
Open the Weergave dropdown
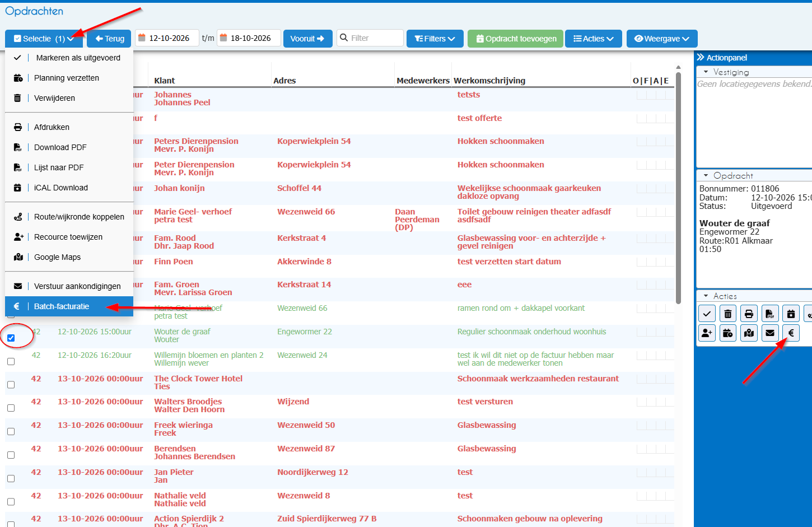coord(662,39)
